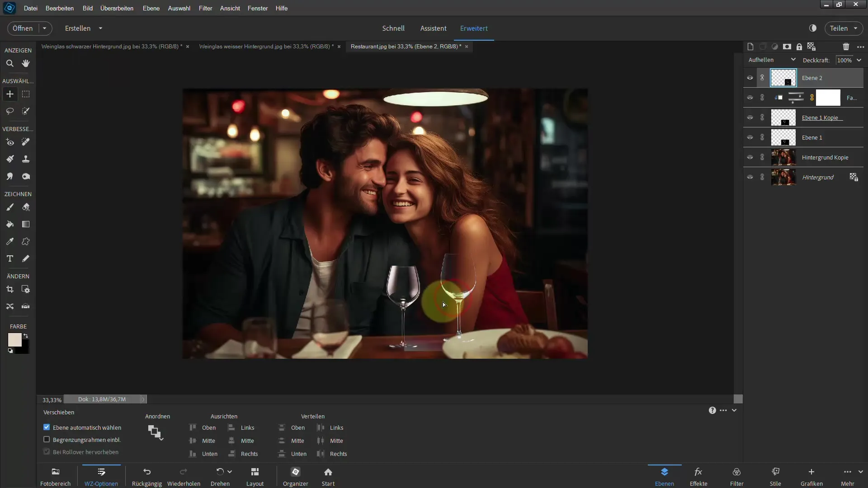Viewport: 868px width, 488px height.
Task: Select the Eraser tool
Action: click(26, 207)
